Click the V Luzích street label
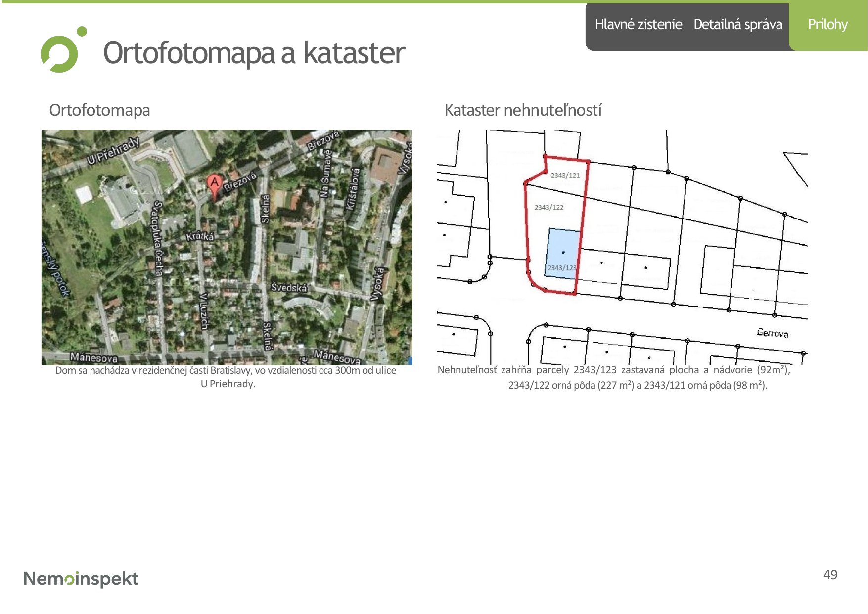 (203, 311)
